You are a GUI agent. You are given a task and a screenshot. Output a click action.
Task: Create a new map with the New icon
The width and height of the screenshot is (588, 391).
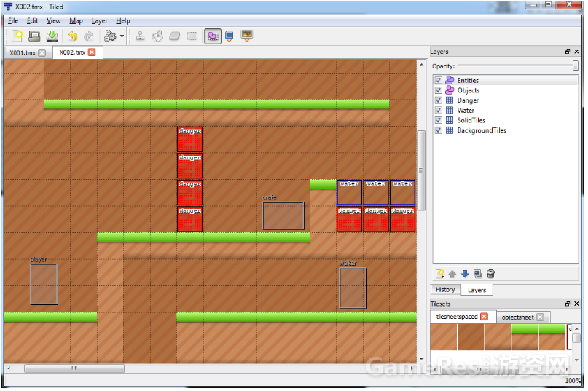click(x=17, y=36)
